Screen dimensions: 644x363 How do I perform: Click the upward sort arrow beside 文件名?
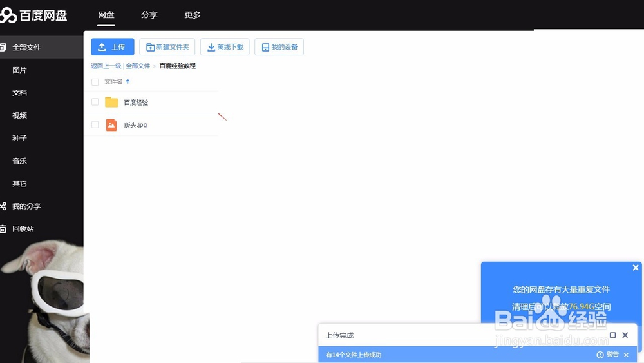pyautogui.click(x=128, y=81)
